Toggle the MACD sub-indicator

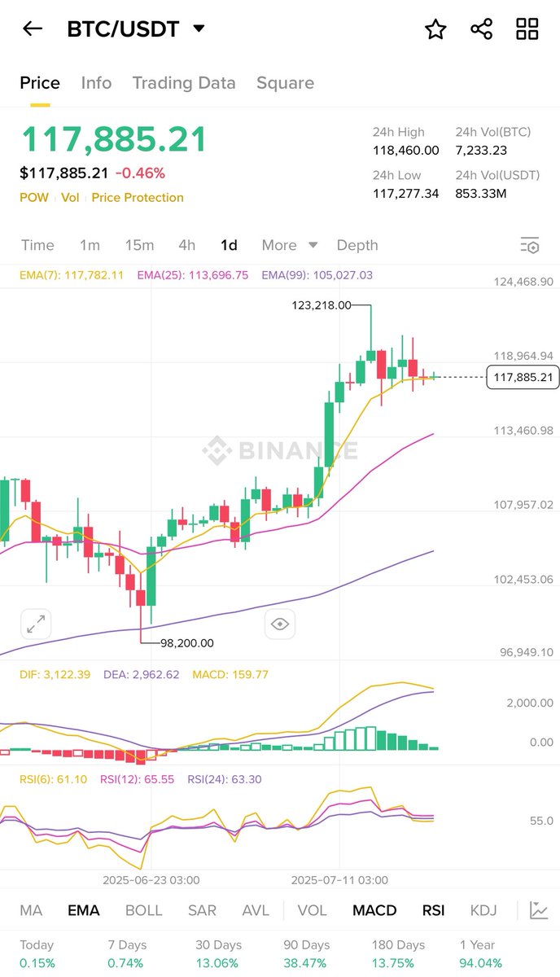coord(374,910)
